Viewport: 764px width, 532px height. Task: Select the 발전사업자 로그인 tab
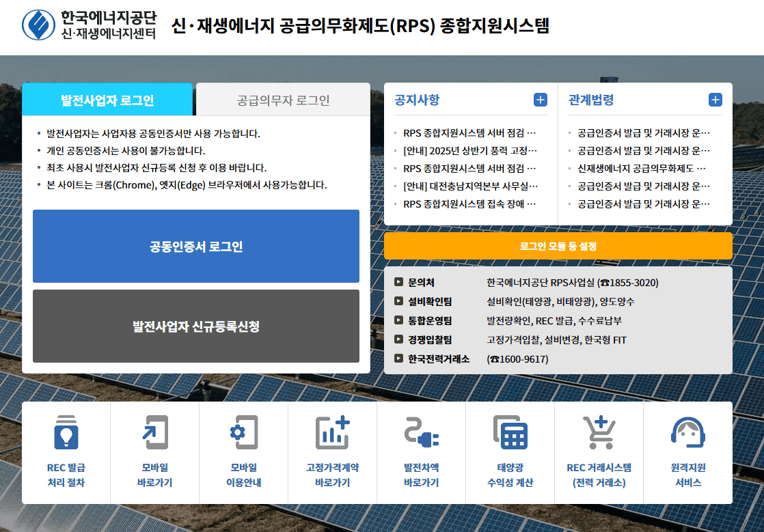(108, 99)
